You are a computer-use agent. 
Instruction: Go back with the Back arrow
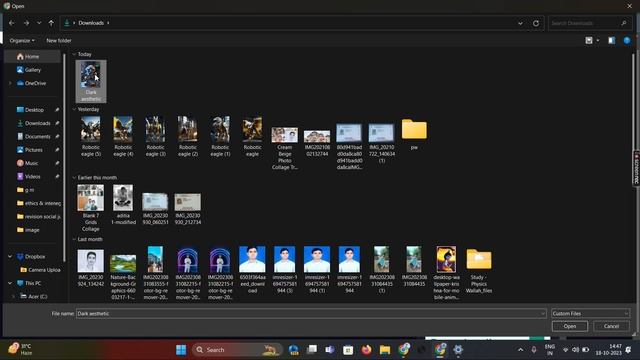[11, 23]
